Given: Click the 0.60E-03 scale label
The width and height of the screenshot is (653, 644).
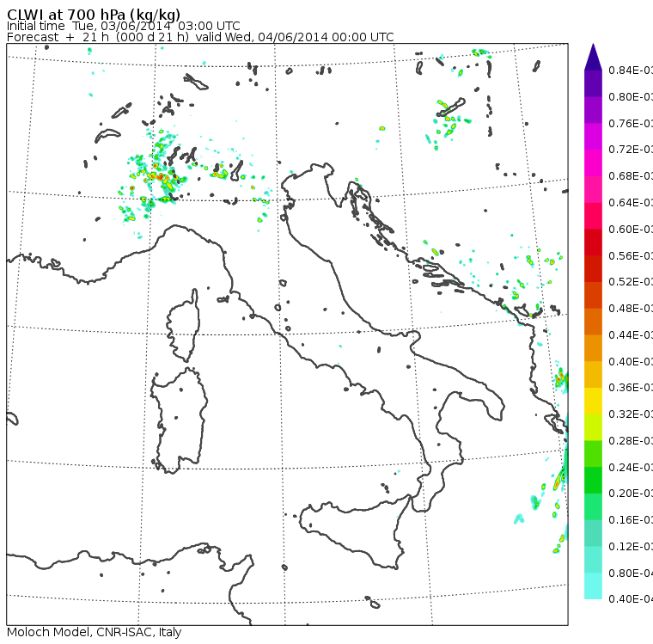Looking at the screenshot, I should 631,230.
